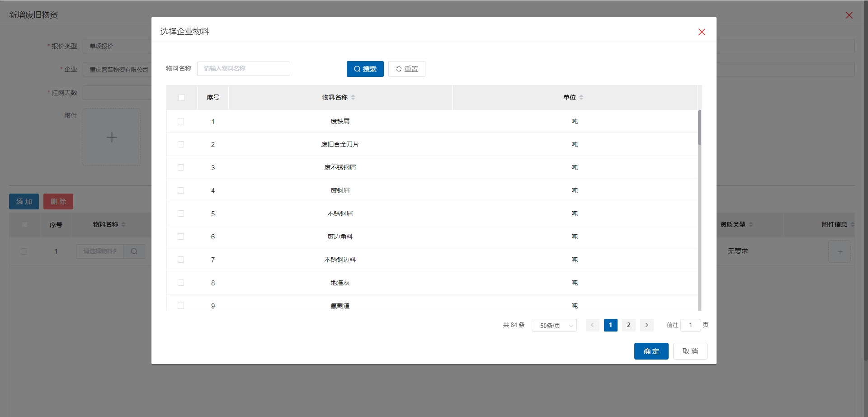Go to page 2
Image resolution: width=868 pixels, height=417 pixels.
coord(628,325)
